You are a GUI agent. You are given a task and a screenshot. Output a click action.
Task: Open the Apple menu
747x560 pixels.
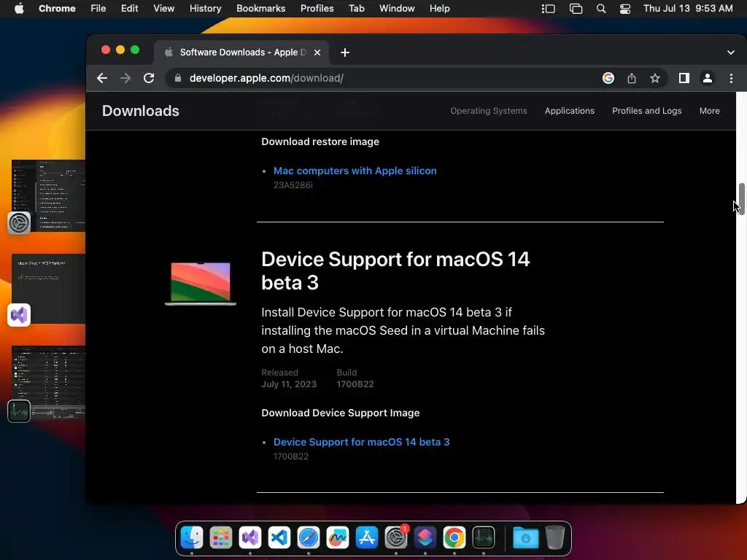(x=19, y=9)
